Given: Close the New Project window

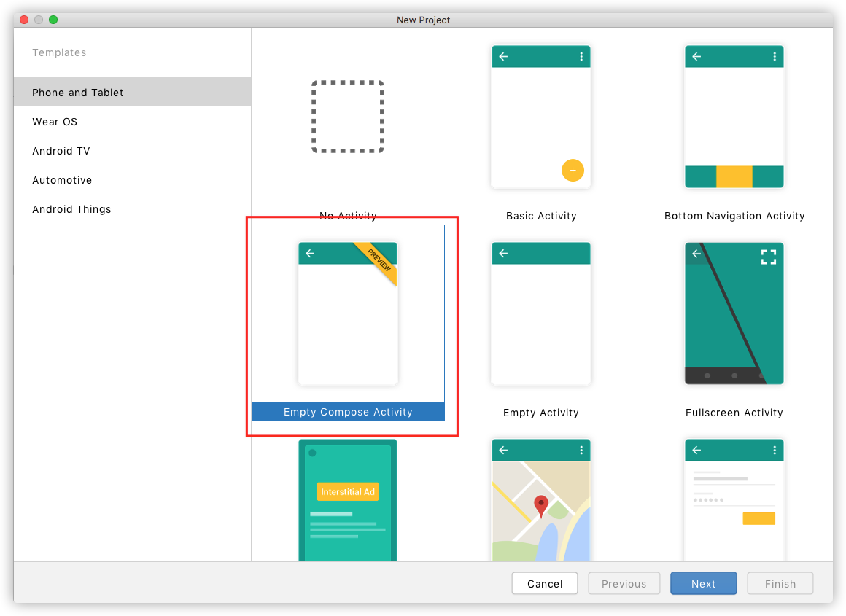Looking at the screenshot, I should [24, 20].
